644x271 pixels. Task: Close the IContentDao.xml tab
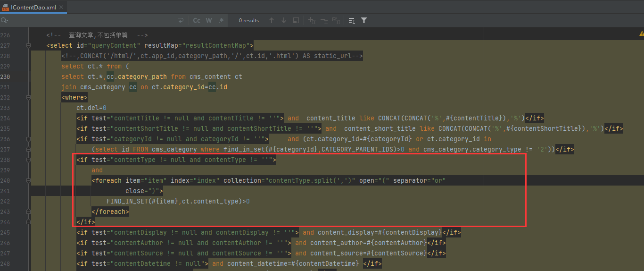pyautogui.click(x=61, y=7)
